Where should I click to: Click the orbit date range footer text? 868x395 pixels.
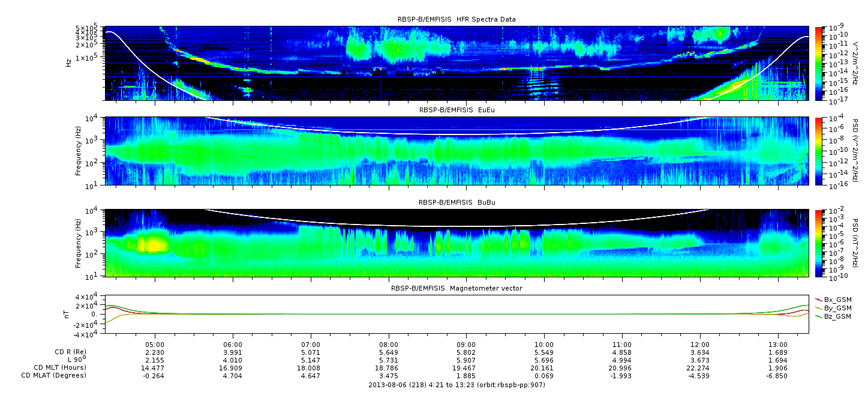(456, 384)
